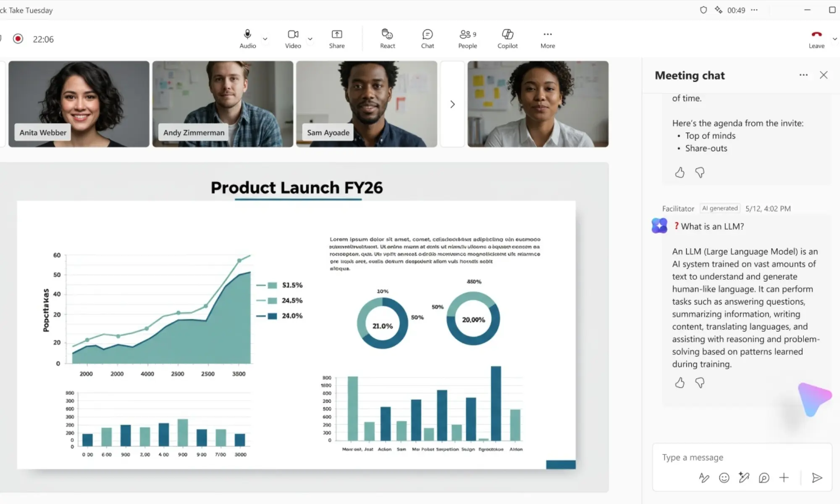
Task: Click the 51.5% legend swatch
Action: 272,285
